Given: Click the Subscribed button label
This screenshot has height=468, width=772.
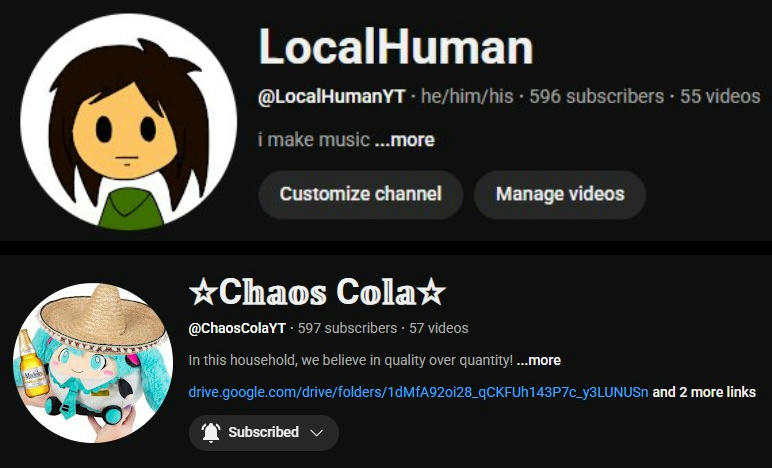Looking at the screenshot, I should [x=263, y=433].
